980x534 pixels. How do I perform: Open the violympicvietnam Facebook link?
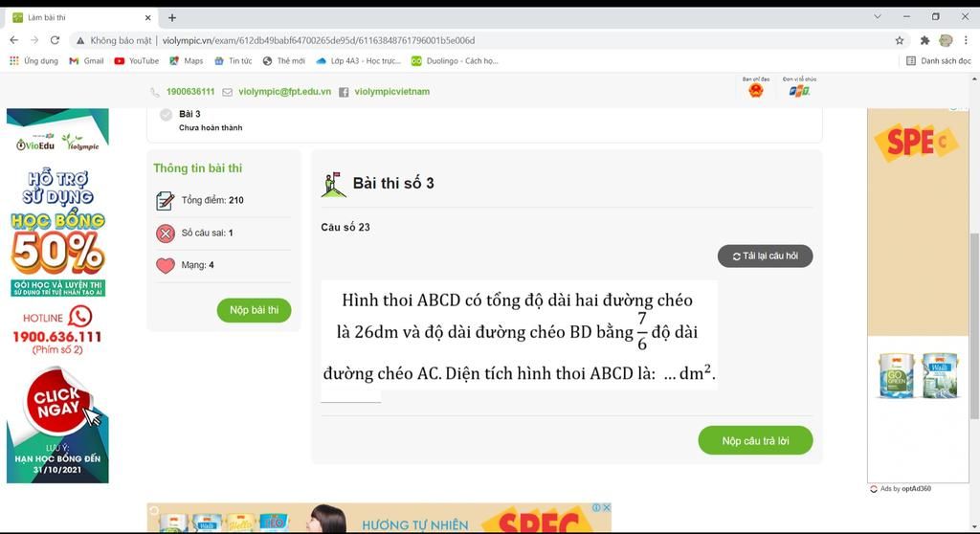pyautogui.click(x=391, y=91)
